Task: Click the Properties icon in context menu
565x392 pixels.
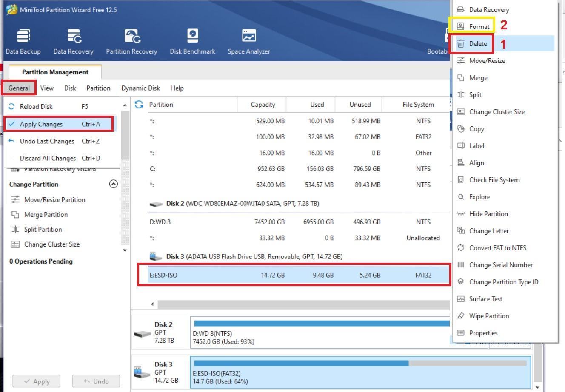Action: pyautogui.click(x=461, y=332)
